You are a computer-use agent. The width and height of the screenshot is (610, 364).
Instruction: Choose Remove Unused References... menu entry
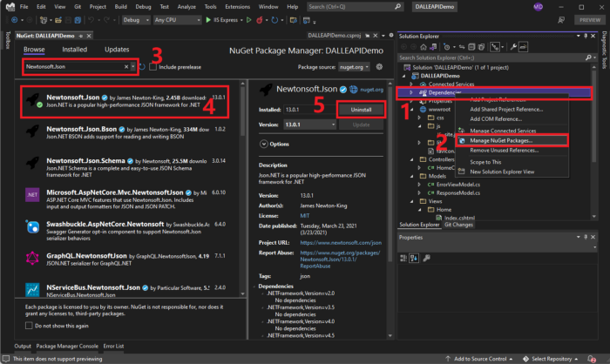(x=505, y=150)
